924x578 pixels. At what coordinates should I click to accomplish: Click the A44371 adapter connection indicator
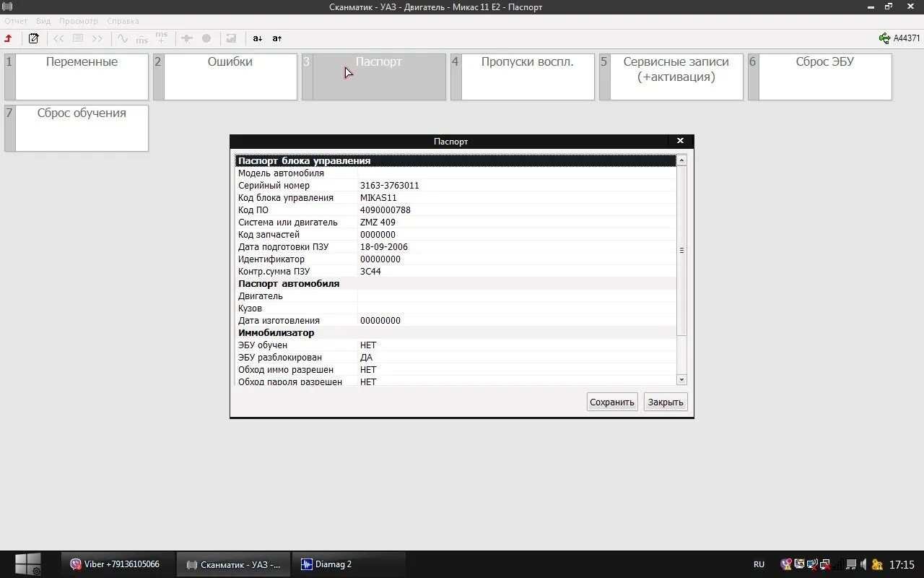tap(899, 38)
